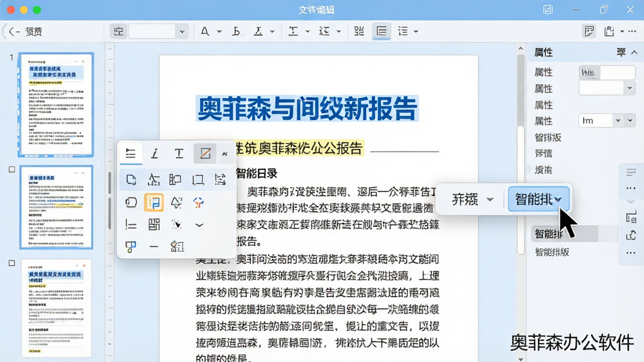Select the list tab in the floating palette
Image resolution: width=644 pixels, height=362 pixels.
[131, 153]
